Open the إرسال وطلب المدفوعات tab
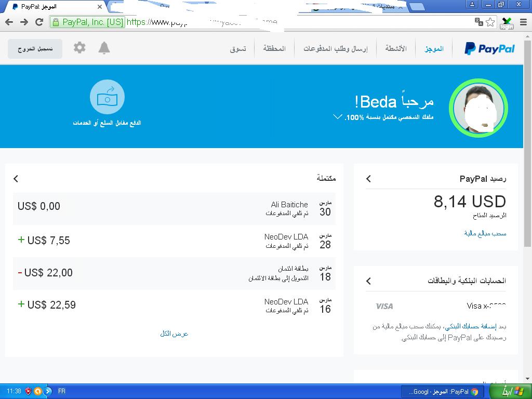 336,49
